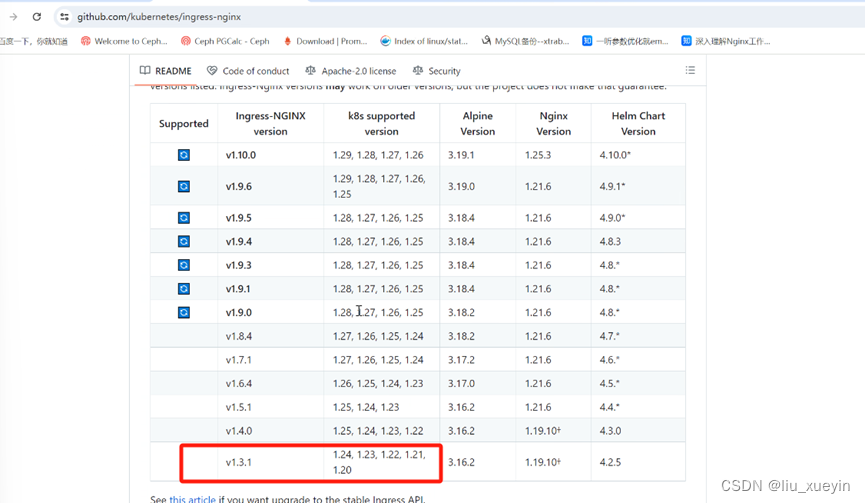Click the browser forward arrow
This screenshot has width=865, height=503.
tap(13, 17)
